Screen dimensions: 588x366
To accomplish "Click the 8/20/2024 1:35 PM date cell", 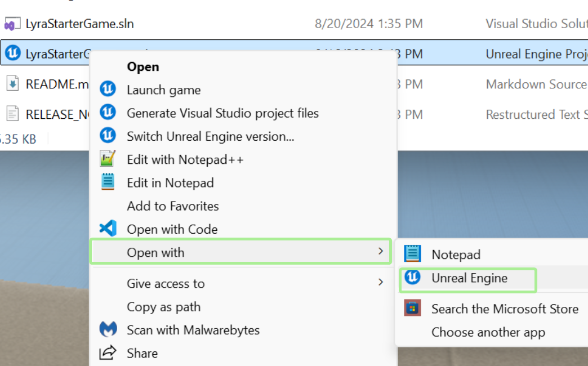I will (368, 24).
